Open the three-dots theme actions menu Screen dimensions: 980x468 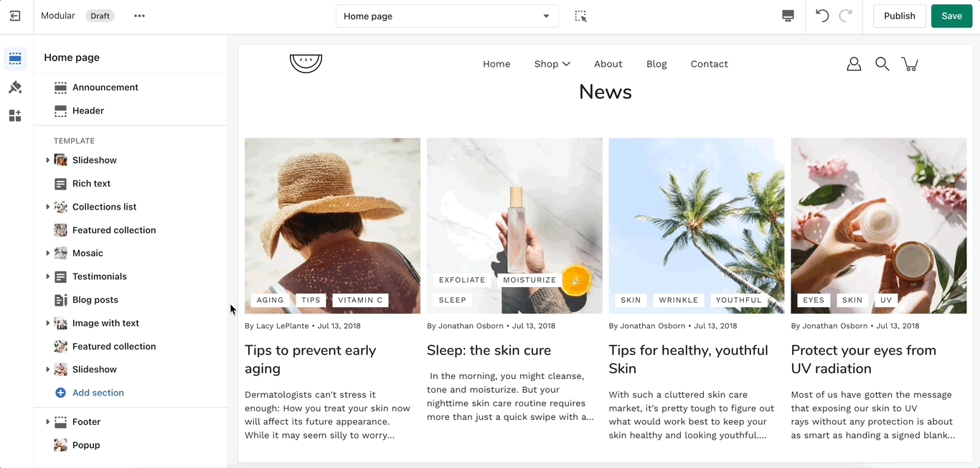coord(139,16)
